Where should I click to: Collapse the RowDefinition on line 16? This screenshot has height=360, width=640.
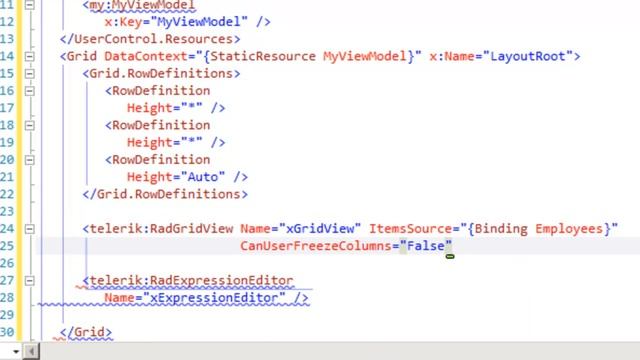[x=30, y=91]
